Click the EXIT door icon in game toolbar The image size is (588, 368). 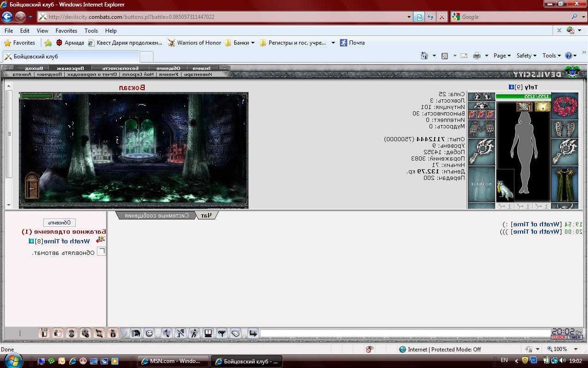coord(44,333)
